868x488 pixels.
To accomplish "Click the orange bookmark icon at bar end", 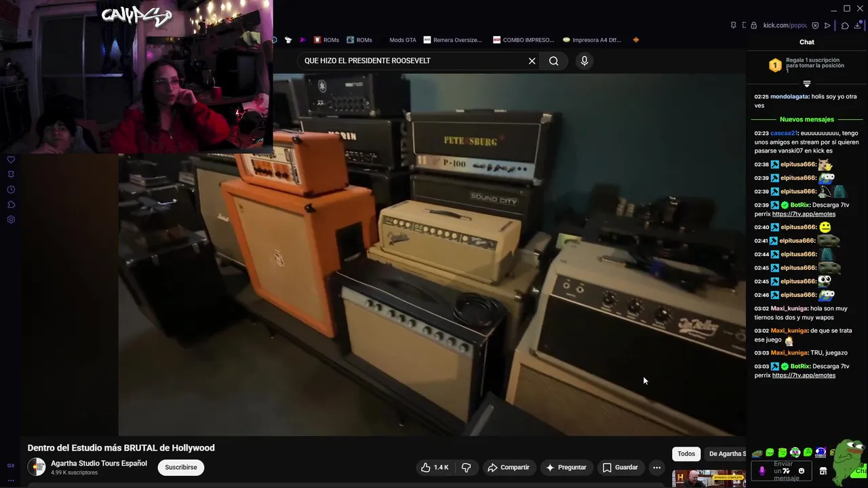I will (635, 40).
